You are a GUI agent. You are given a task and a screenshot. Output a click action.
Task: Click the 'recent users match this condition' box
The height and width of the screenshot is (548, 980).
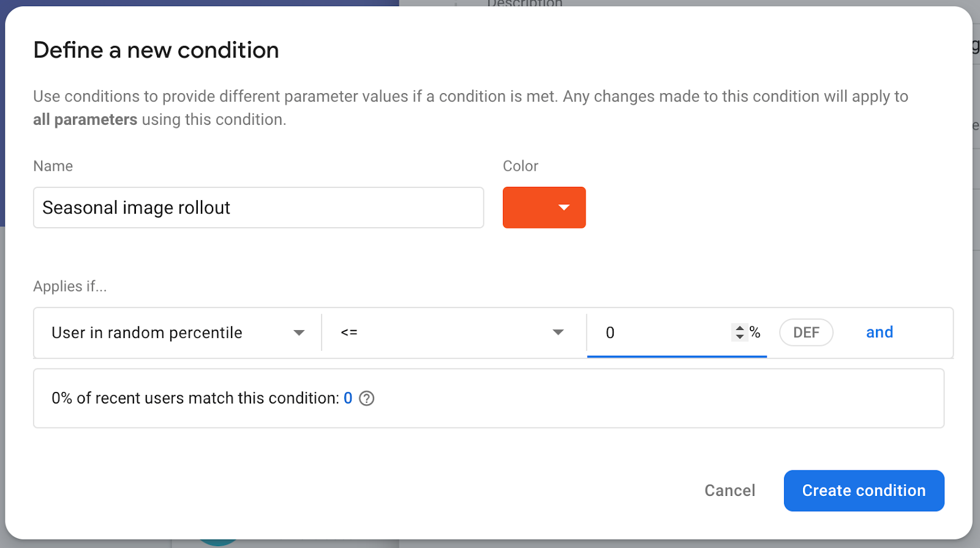[x=612, y=399]
